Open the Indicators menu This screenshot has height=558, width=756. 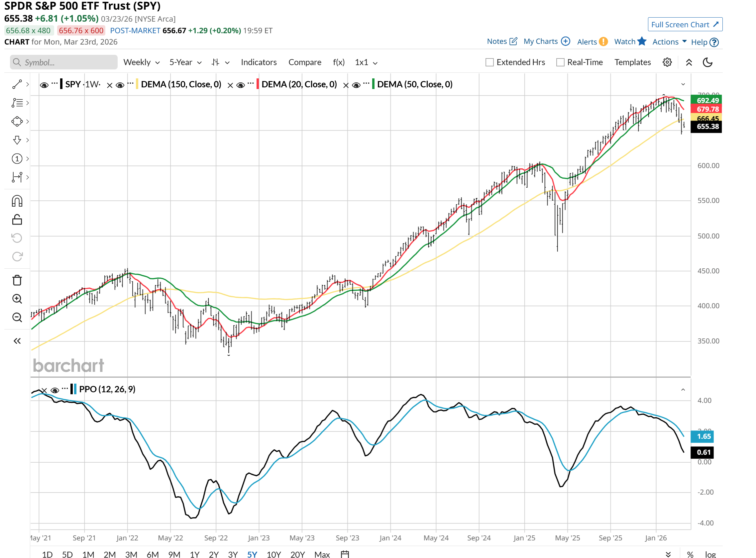pos(259,62)
